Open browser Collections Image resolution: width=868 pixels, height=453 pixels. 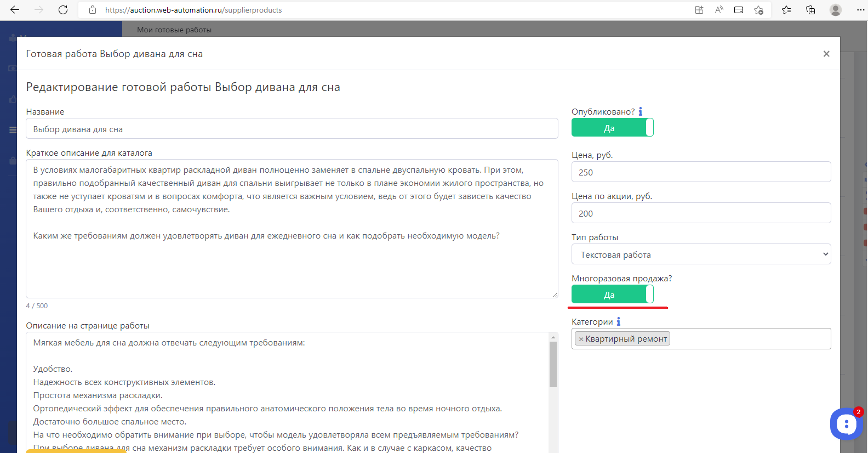coord(810,10)
